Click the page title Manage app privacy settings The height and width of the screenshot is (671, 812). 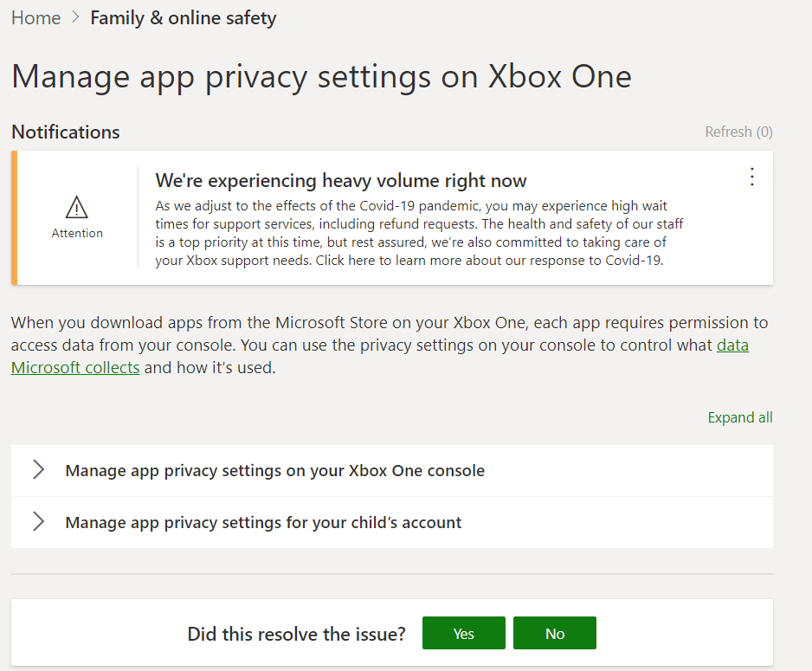[x=321, y=78]
